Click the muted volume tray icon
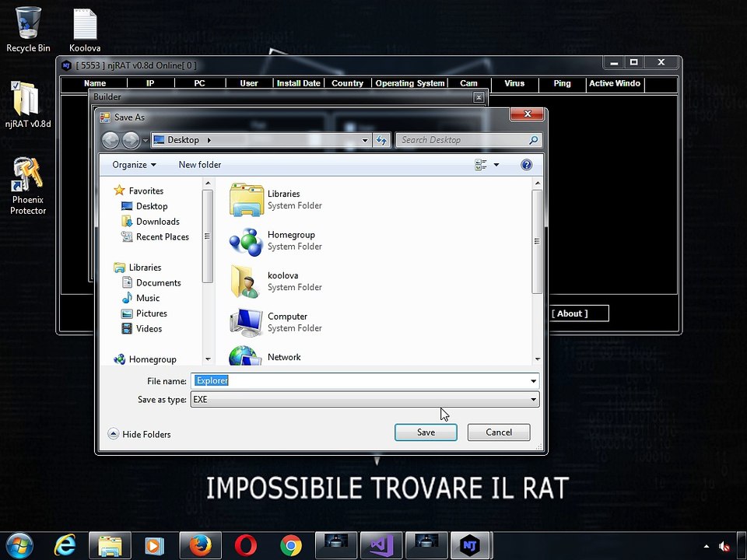Screen dimensions: 747x560 (724, 546)
